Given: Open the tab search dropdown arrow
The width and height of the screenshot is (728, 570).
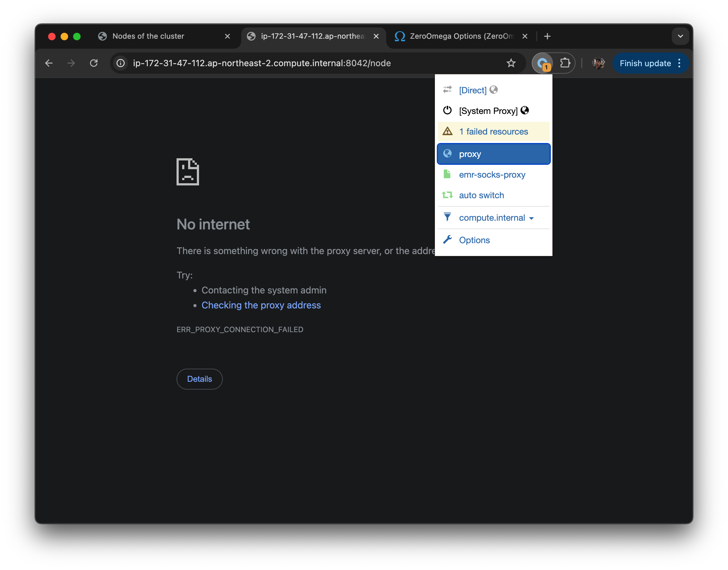Looking at the screenshot, I should point(680,36).
